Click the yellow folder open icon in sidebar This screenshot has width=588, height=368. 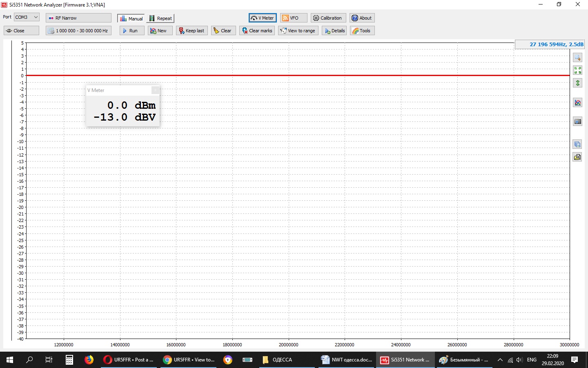577,157
